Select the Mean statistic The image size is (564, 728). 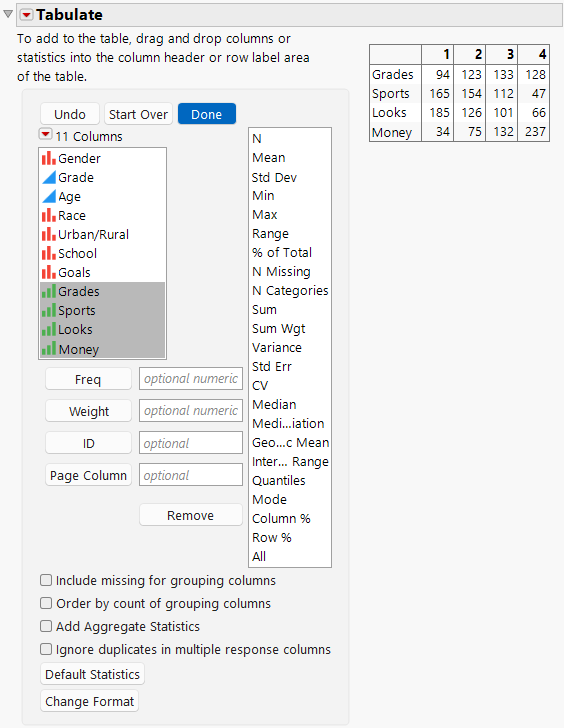[x=268, y=157]
